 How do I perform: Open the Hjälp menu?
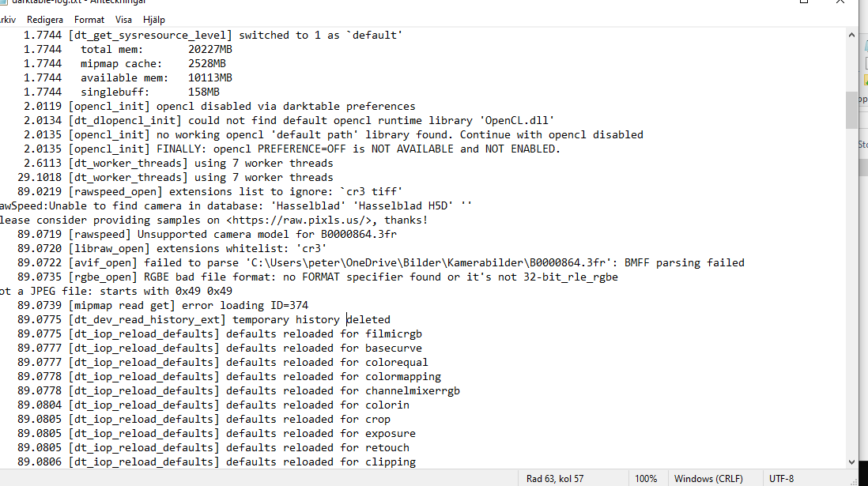coord(154,20)
